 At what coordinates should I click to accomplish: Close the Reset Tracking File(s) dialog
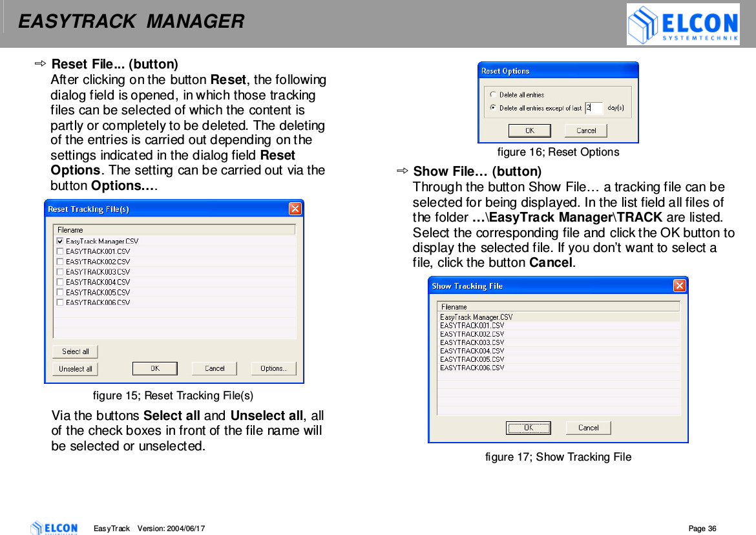pyautogui.click(x=296, y=208)
